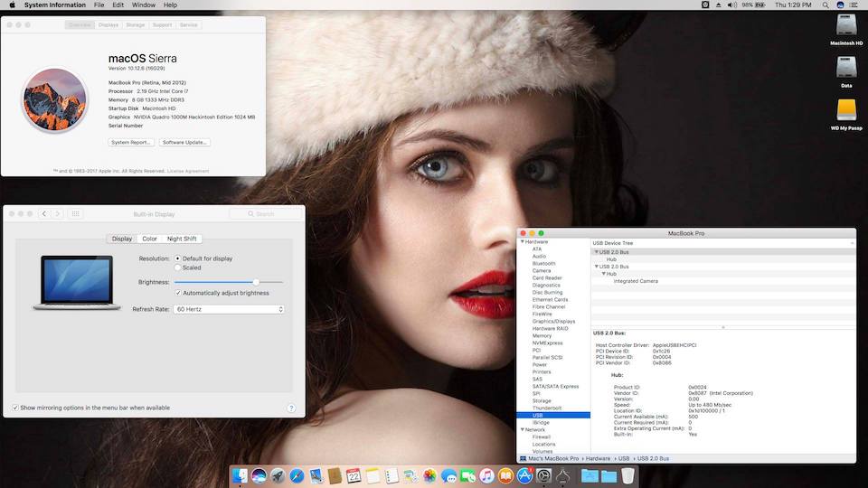868x488 pixels.
Task: Open the Photos app in the dock
Action: pos(430,475)
